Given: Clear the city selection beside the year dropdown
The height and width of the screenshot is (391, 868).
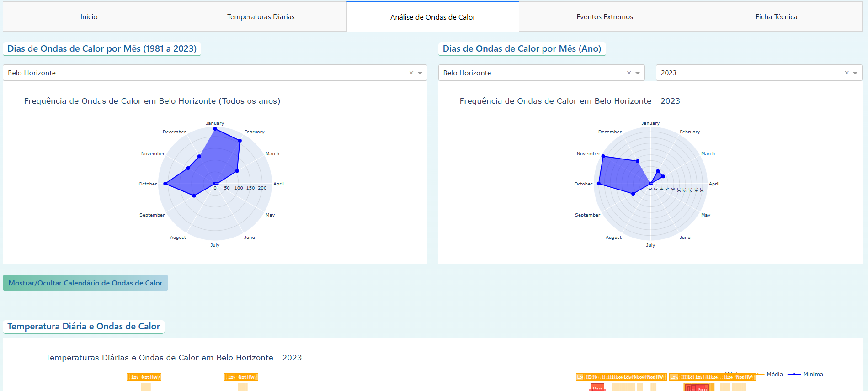Looking at the screenshot, I should 628,73.
